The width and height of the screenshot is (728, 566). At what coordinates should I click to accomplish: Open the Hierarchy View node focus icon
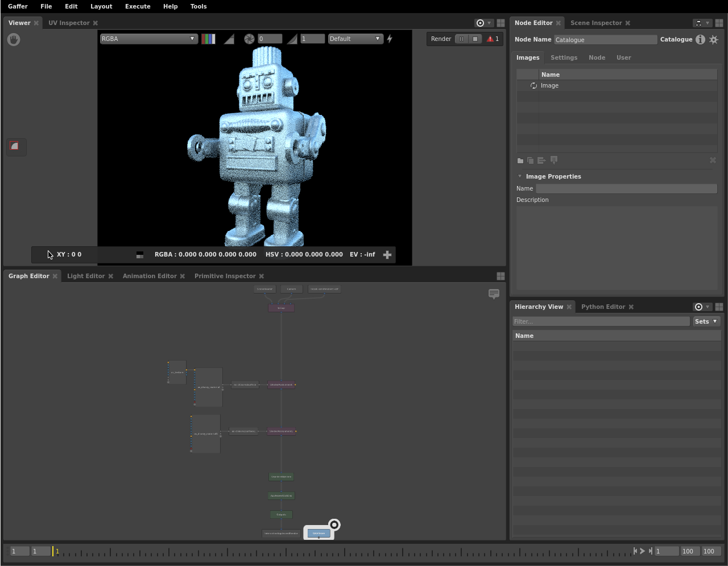[x=698, y=307]
